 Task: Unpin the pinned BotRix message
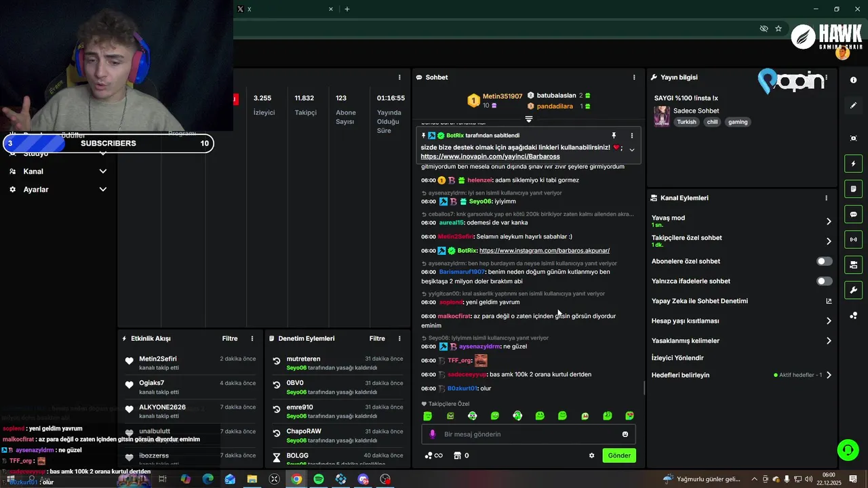pos(614,136)
